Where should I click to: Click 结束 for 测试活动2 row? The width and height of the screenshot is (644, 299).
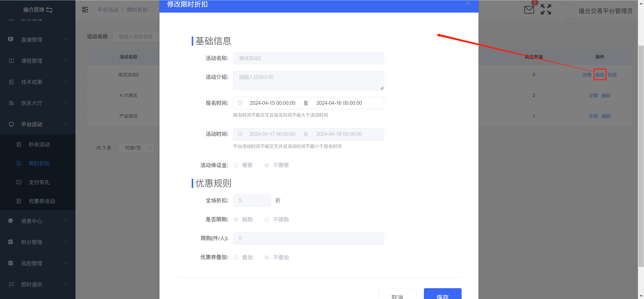[x=612, y=75]
